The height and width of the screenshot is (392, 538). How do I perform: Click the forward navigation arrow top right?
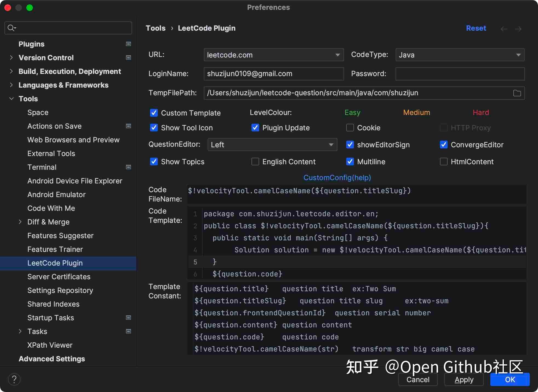(518, 28)
